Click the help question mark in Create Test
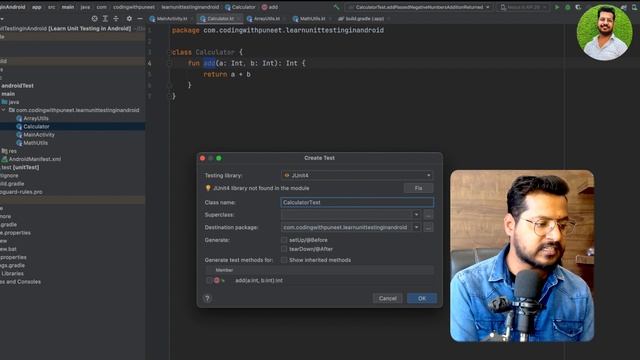Image resolution: width=640 pixels, height=360 pixels. tap(207, 298)
